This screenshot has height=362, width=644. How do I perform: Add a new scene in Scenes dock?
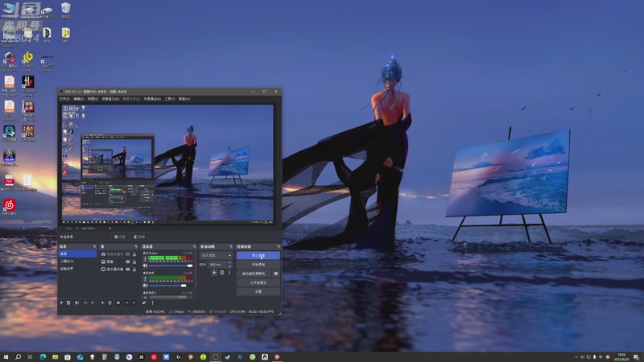61,303
